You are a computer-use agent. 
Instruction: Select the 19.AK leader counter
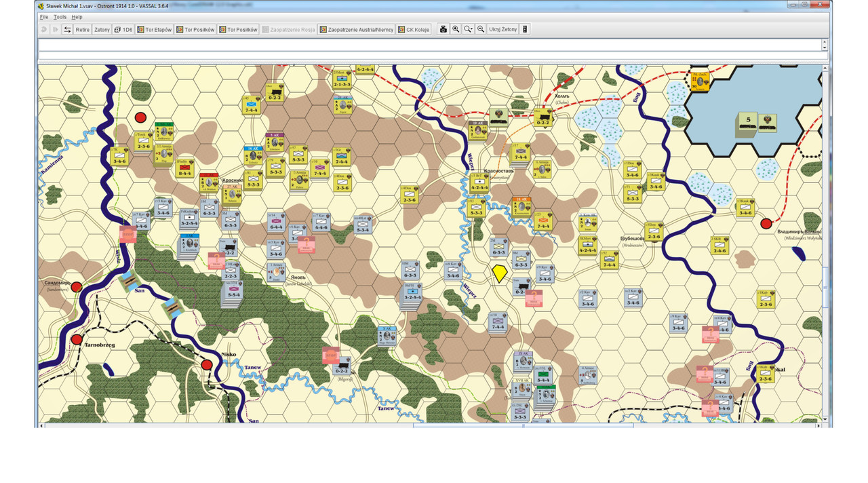click(x=477, y=130)
